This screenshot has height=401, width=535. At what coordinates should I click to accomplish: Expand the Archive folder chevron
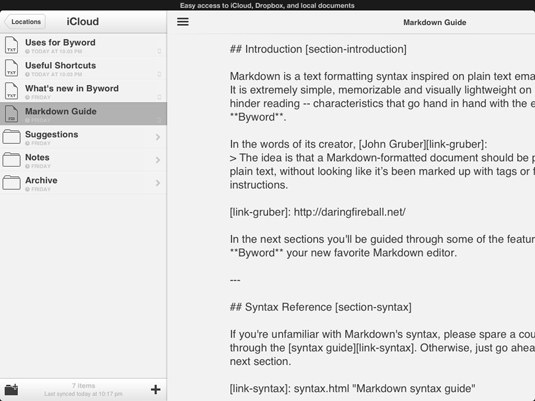coord(158,183)
